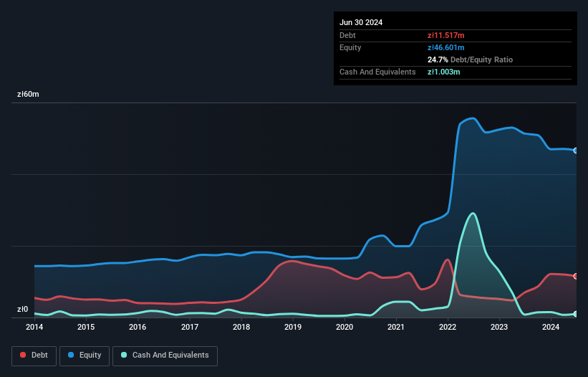This screenshot has height=377, width=588.
Task: Select the Equity endpoint marker on chart
Action: coord(576,151)
